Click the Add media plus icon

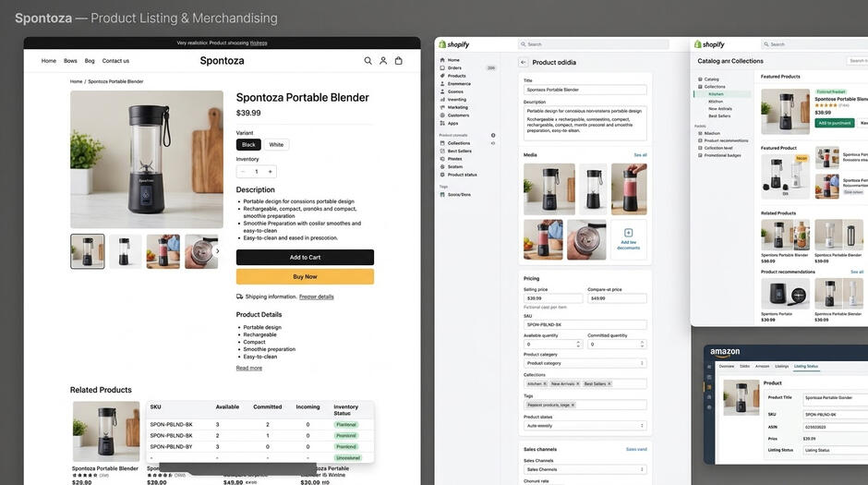tap(628, 233)
